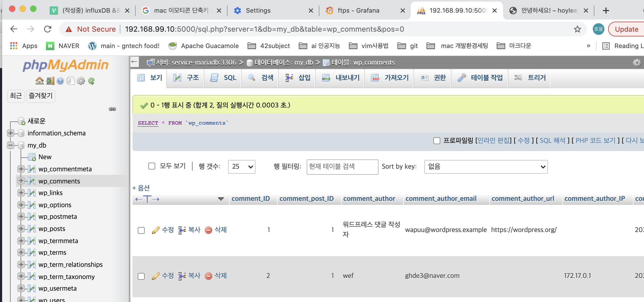
Task: Sort by comment_author_email column header
Action: pos(441,199)
